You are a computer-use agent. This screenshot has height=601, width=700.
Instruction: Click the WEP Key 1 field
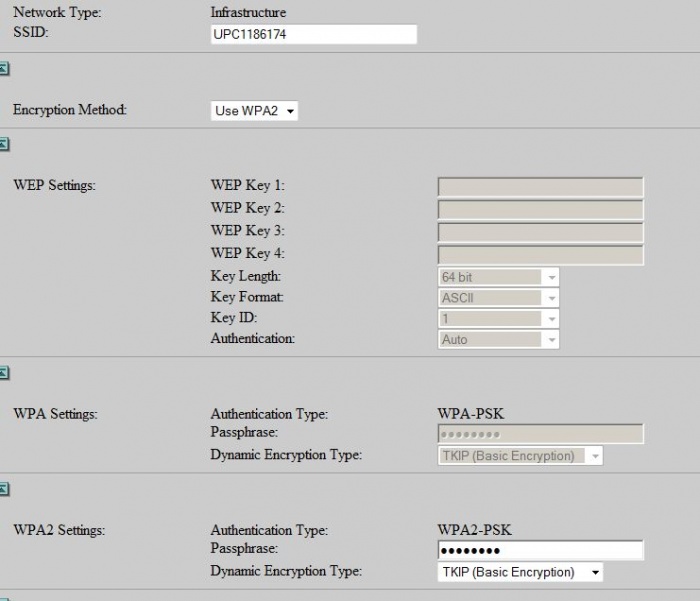click(x=540, y=187)
